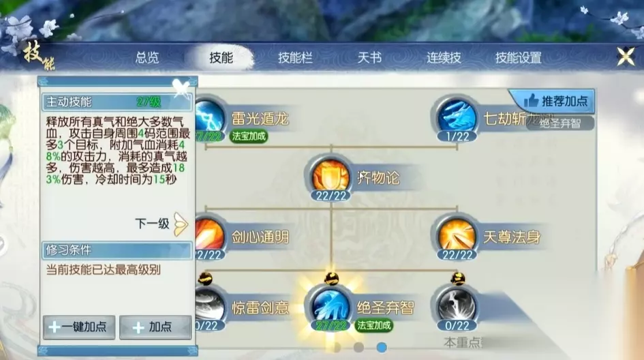Click the 推荐加点 recommended points button
Viewport: 644px width, 360px height.
pyautogui.click(x=555, y=101)
